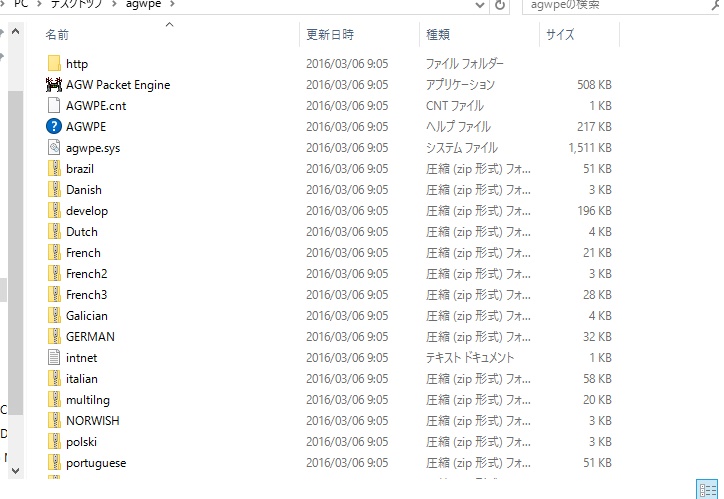Click the 508 KB size value
The width and height of the screenshot is (724, 499).
[x=594, y=84]
